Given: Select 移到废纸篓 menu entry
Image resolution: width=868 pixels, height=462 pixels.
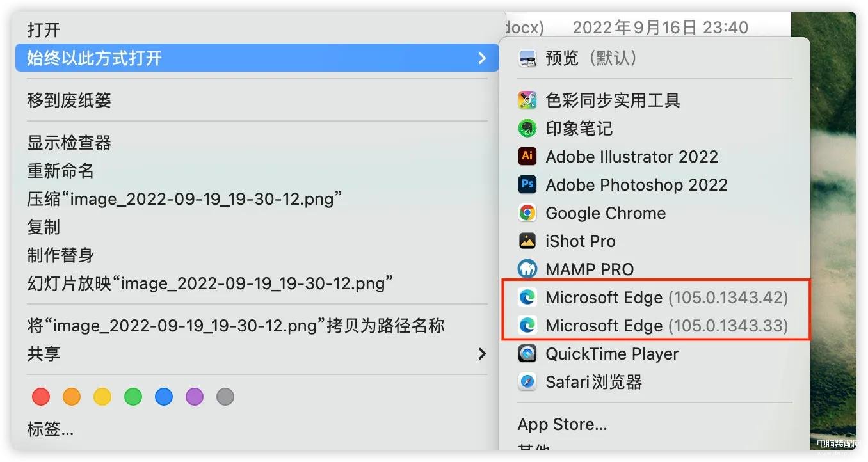Looking at the screenshot, I should click(x=257, y=100).
